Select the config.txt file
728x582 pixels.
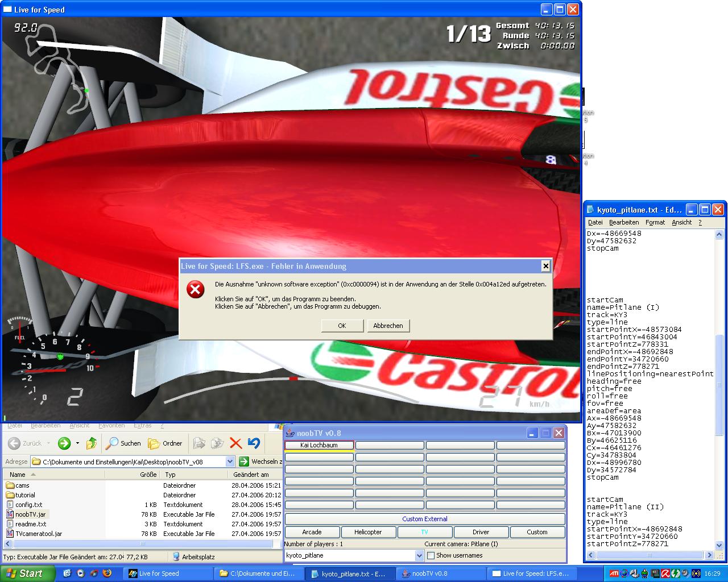pyautogui.click(x=24, y=505)
